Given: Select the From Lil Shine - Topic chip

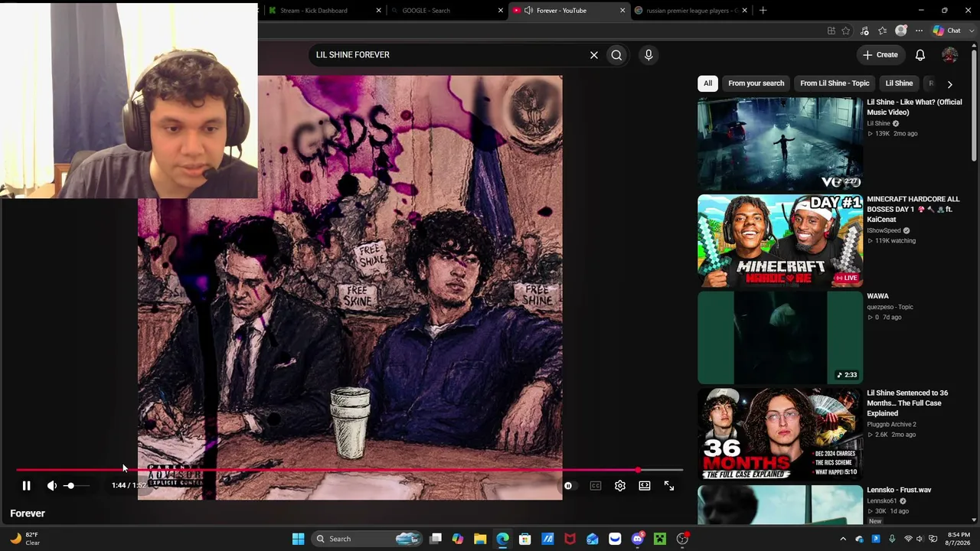Looking at the screenshot, I should 835,83.
